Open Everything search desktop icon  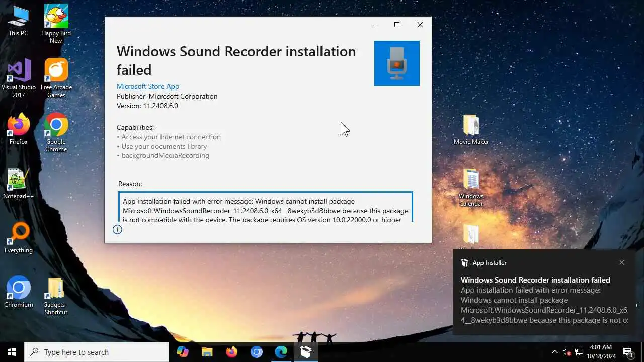point(19,238)
